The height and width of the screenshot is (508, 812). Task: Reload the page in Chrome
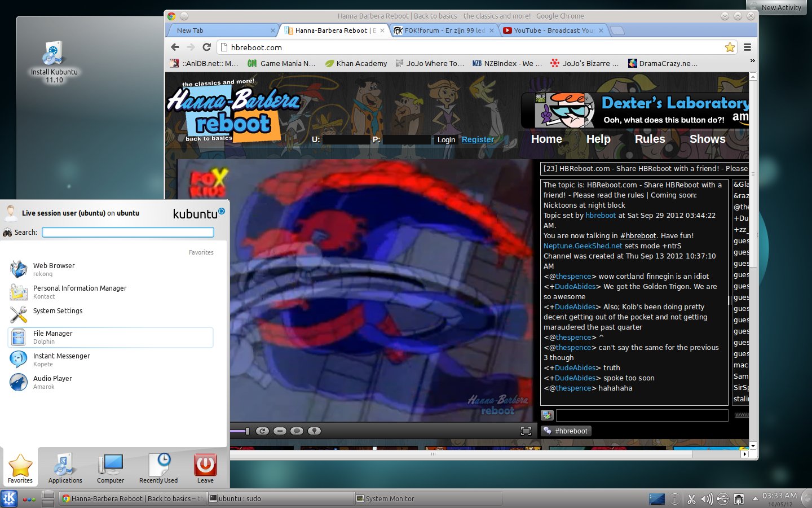tap(207, 47)
